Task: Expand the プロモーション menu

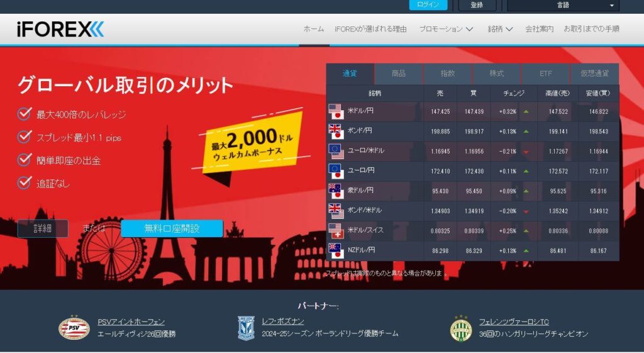Action: pyautogui.click(x=446, y=29)
